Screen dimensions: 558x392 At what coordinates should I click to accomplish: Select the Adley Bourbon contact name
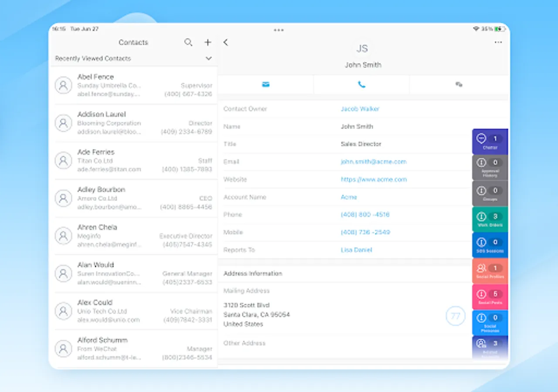pyautogui.click(x=101, y=189)
